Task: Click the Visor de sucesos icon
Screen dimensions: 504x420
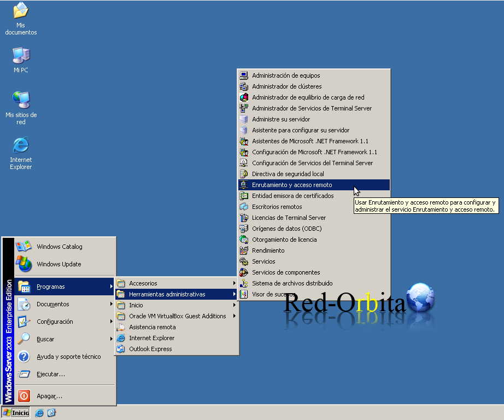Action: (x=244, y=294)
